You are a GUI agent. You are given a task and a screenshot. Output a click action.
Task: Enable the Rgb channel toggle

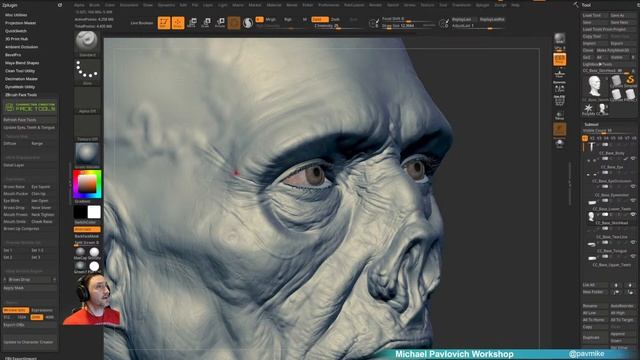pos(288,19)
